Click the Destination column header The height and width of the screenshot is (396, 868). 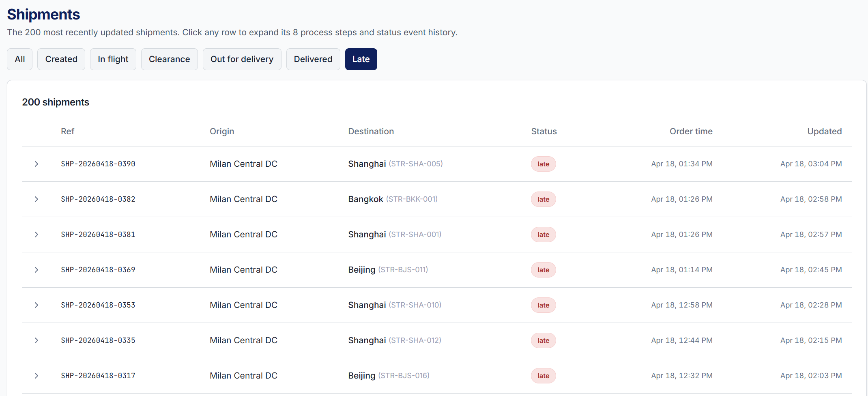371,131
